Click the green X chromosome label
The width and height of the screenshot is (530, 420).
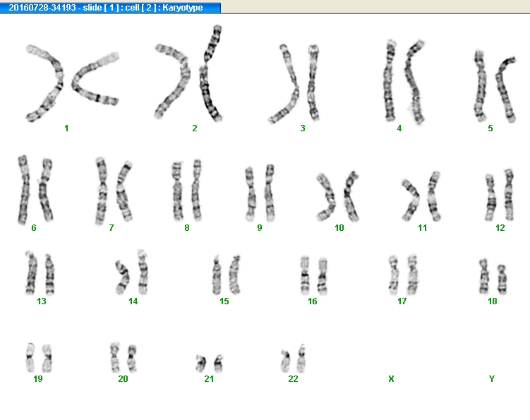pos(391,379)
